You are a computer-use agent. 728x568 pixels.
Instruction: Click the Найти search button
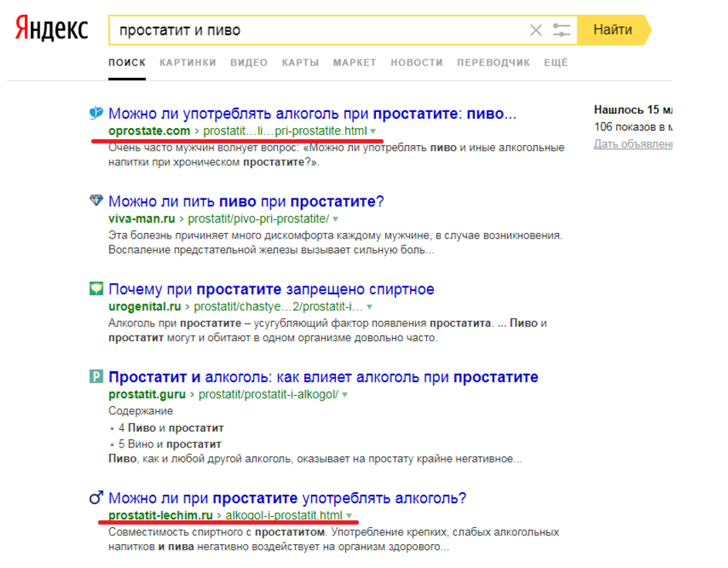(614, 29)
